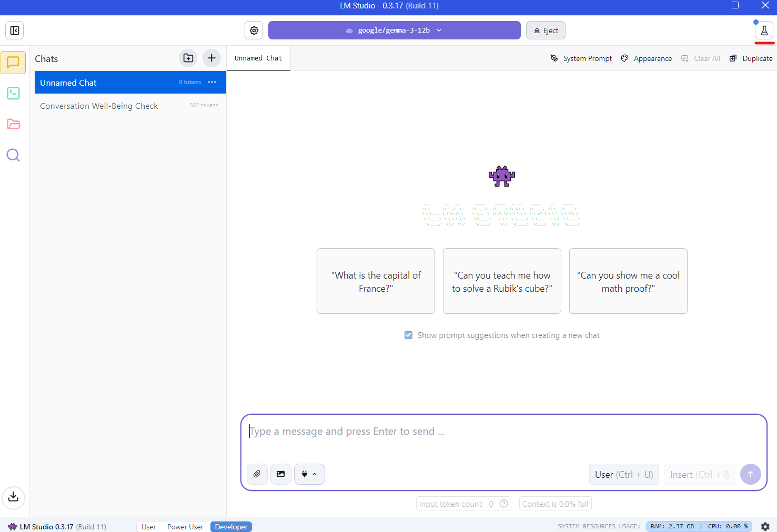Viewport: 777px width, 532px height.
Task: Start a new chat with plus icon
Action: (211, 58)
